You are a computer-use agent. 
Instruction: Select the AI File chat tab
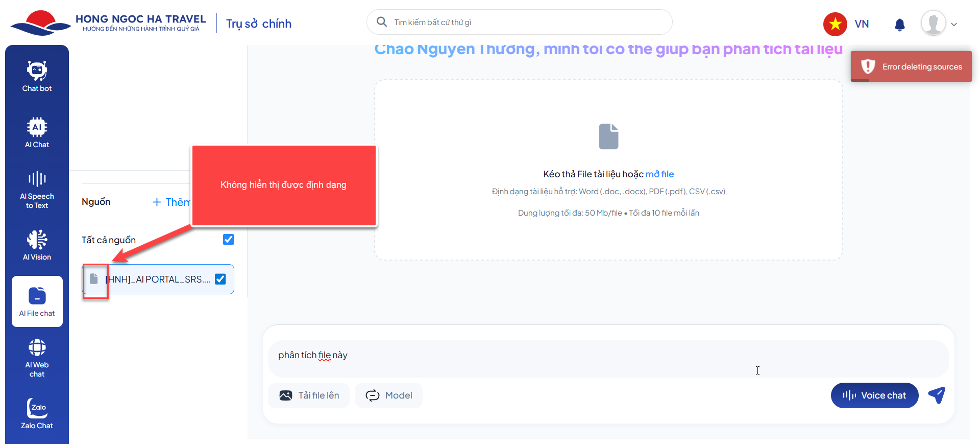(x=37, y=301)
